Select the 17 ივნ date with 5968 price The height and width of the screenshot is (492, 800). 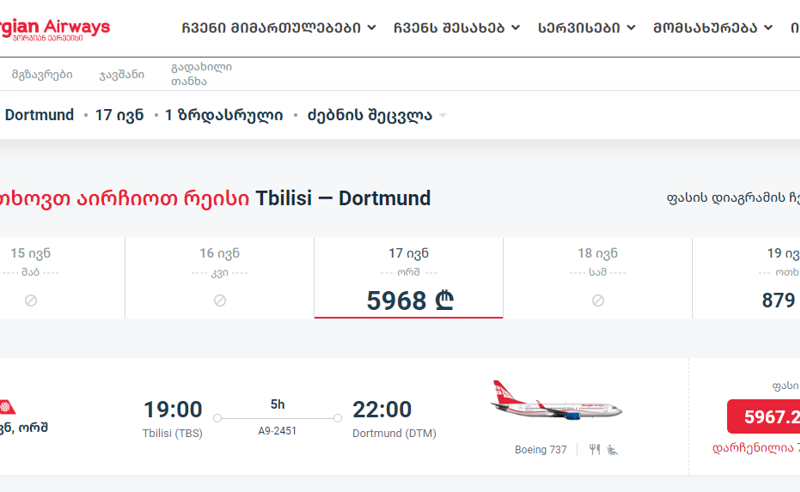click(409, 278)
